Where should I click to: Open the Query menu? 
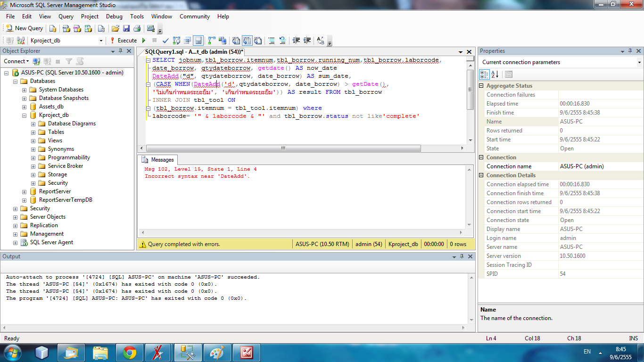66,16
